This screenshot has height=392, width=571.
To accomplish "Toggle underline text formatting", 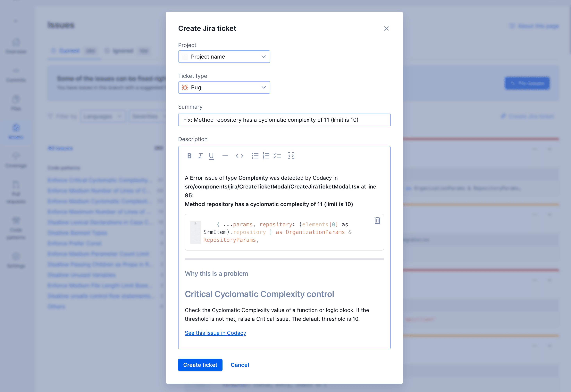I will click(x=211, y=156).
